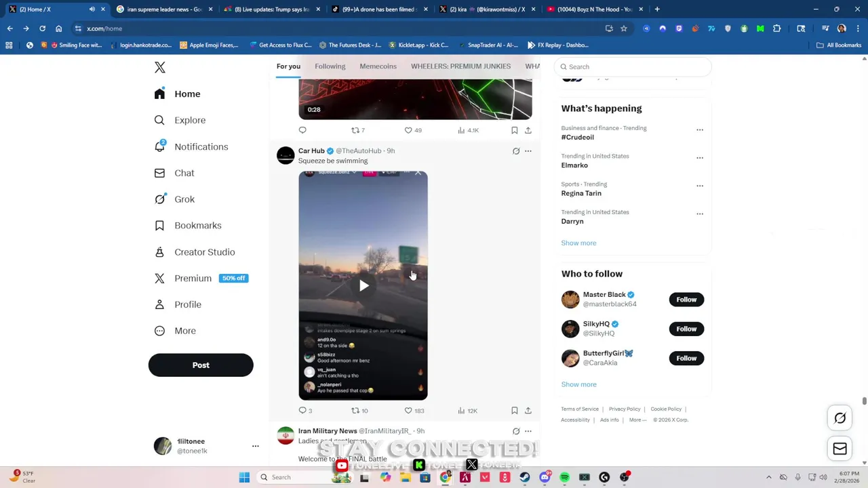Open more options on Car Hub post

coord(528,151)
